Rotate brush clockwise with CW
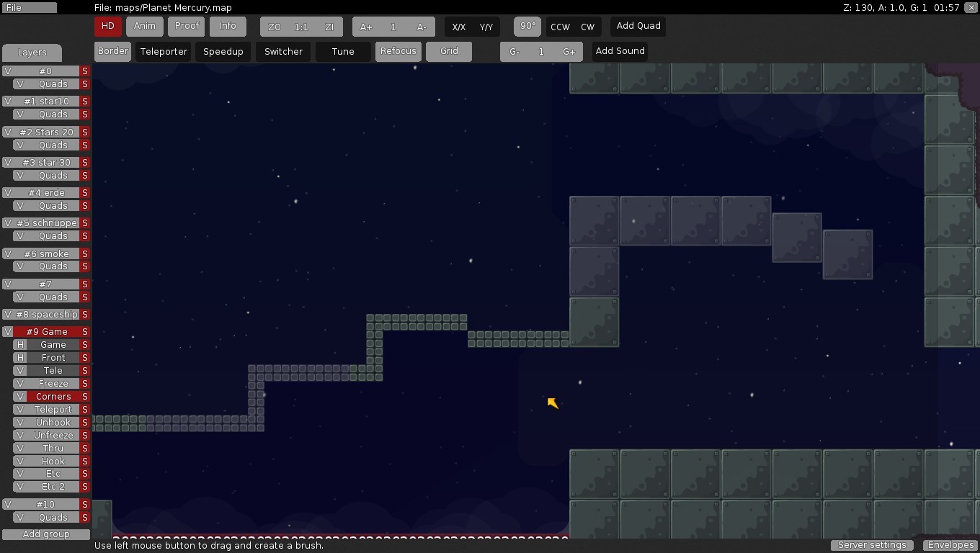This screenshot has width=980, height=553. pos(588,27)
